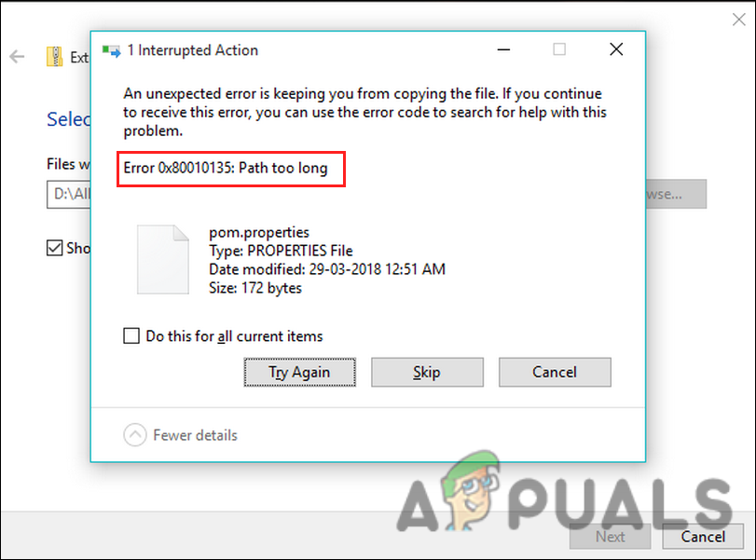Close the extraction wizard window
756x560 pixels.
738,20
